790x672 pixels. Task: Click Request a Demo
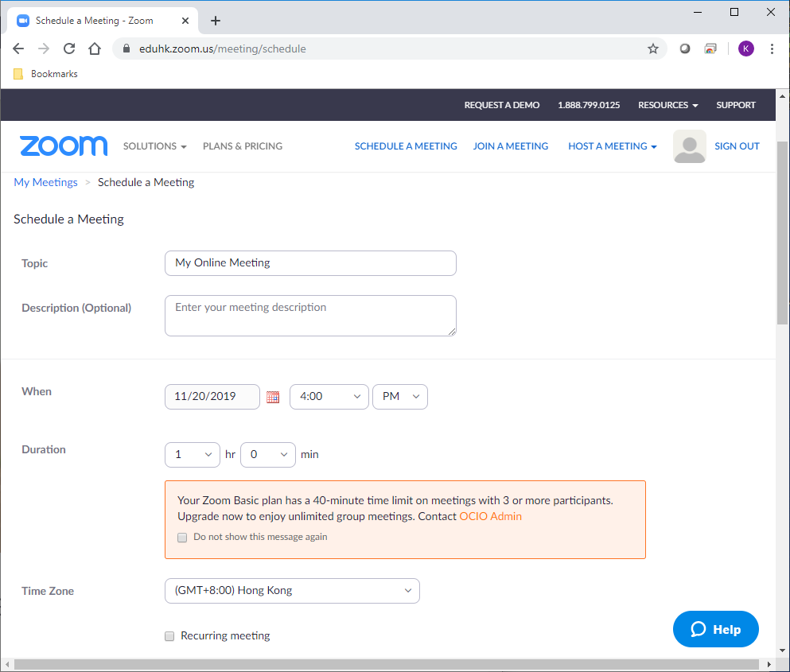pos(502,105)
